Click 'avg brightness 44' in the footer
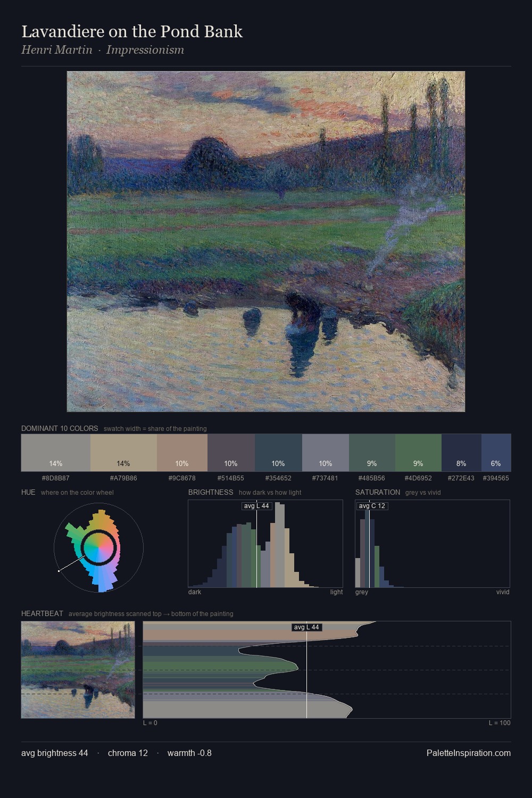Viewport: 532px width, 798px height. tap(55, 753)
